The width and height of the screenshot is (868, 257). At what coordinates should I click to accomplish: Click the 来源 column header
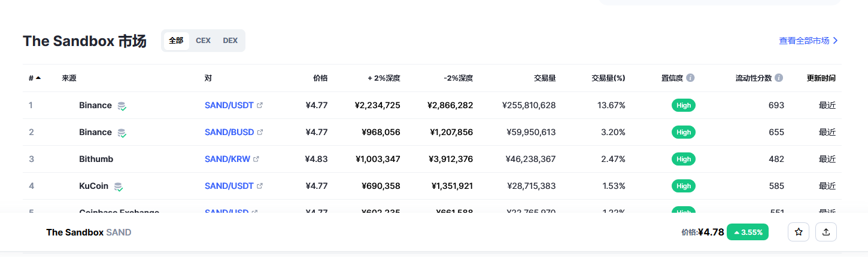tap(69, 78)
